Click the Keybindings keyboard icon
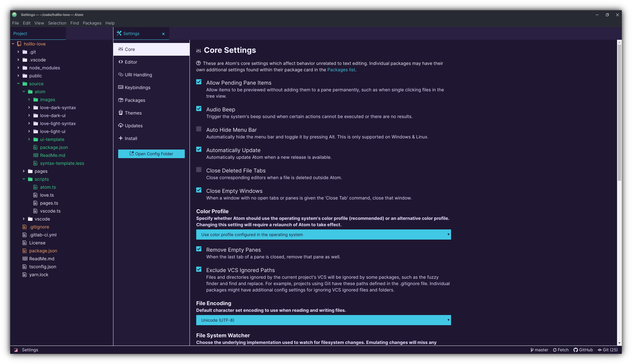Screen dimensions: 632x364 tap(121, 87)
